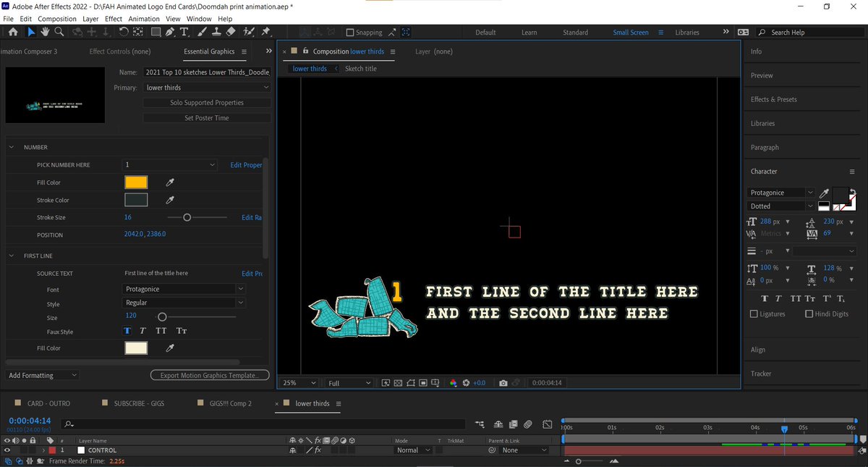The width and height of the screenshot is (868, 467).
Task: Open the Animation menu
Action: pos(144,18)
